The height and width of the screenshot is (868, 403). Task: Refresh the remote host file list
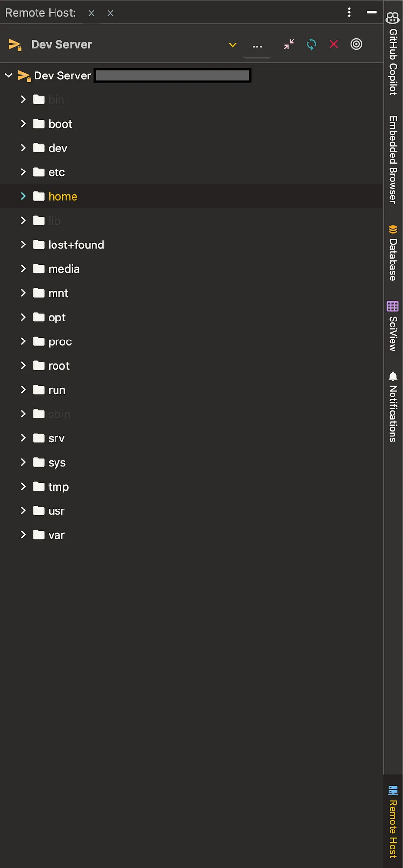click(311, 44)
